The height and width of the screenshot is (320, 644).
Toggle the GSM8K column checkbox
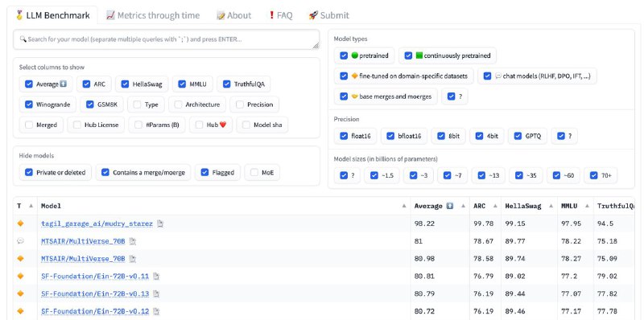[90, 105]
